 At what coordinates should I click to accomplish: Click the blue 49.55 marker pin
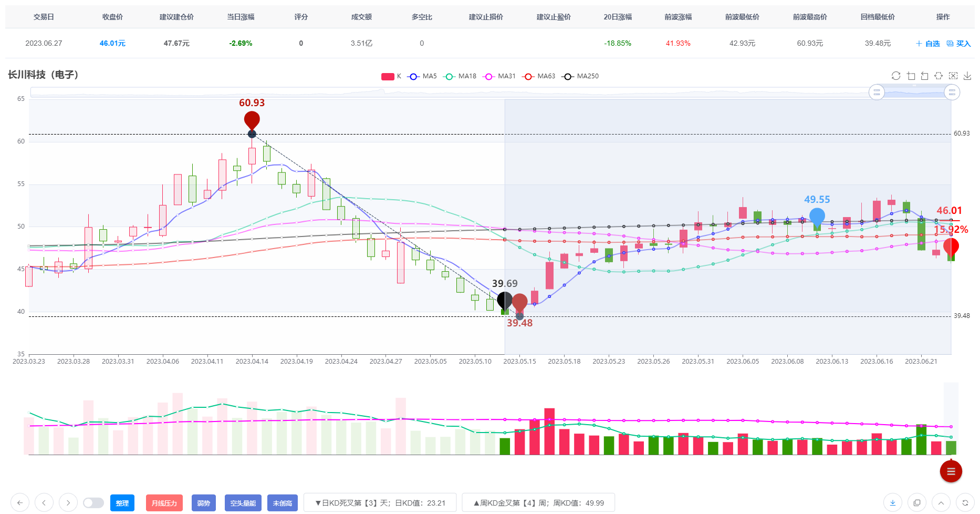pyautogui.click(x=817, y=217)
